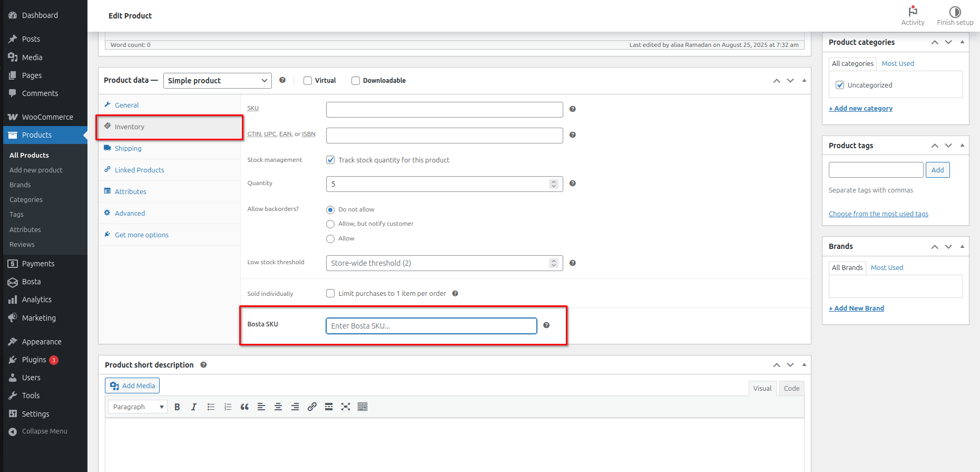Apply blockquote formatting
The width and height of the screenshot is (980, 472).
coord(244,407)
